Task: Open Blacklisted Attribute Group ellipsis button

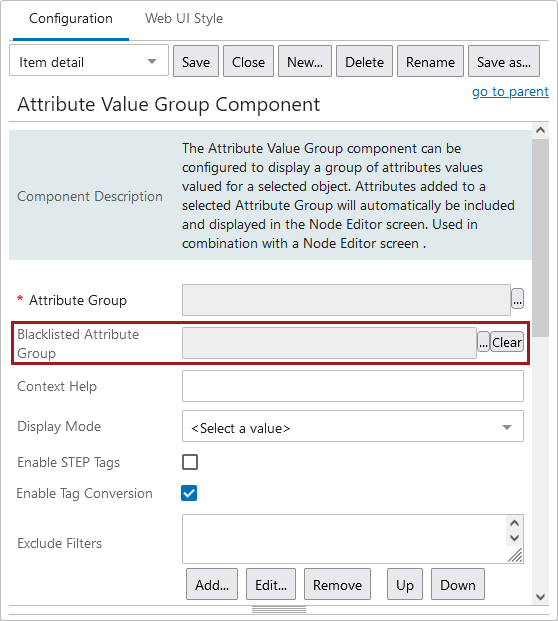Action: (x=483, y=342)
